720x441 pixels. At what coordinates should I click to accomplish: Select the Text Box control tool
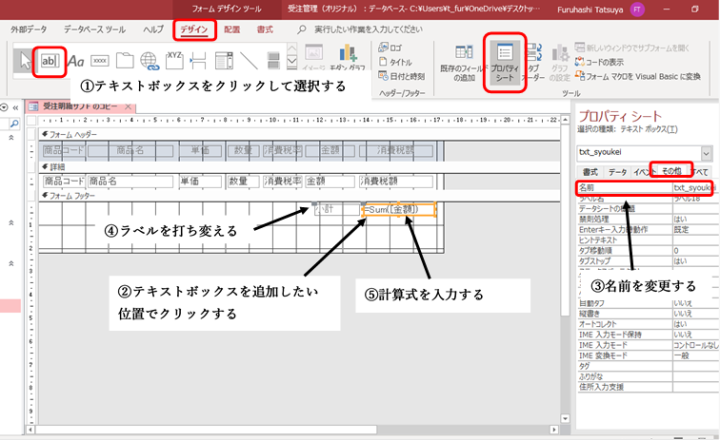click(x=50, y=62)
